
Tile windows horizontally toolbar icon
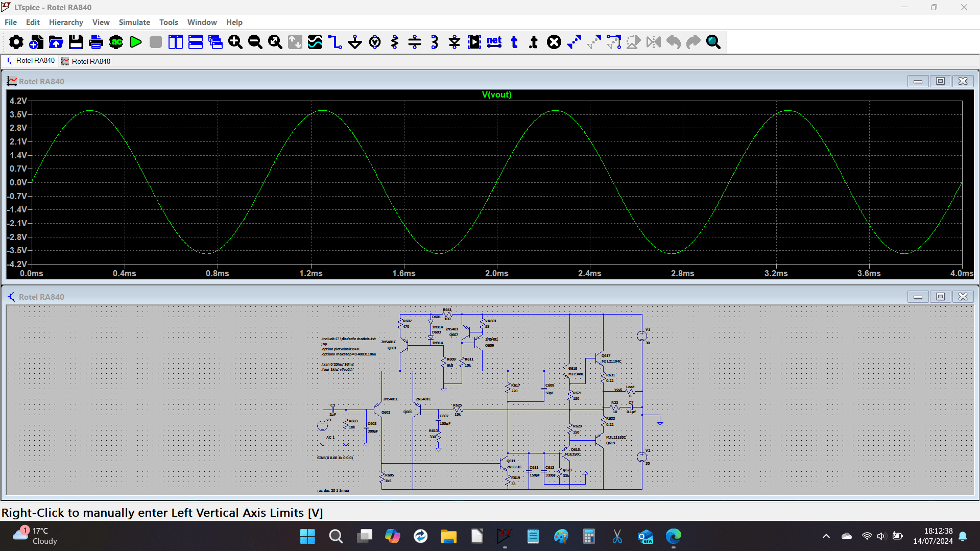[196, 42]
